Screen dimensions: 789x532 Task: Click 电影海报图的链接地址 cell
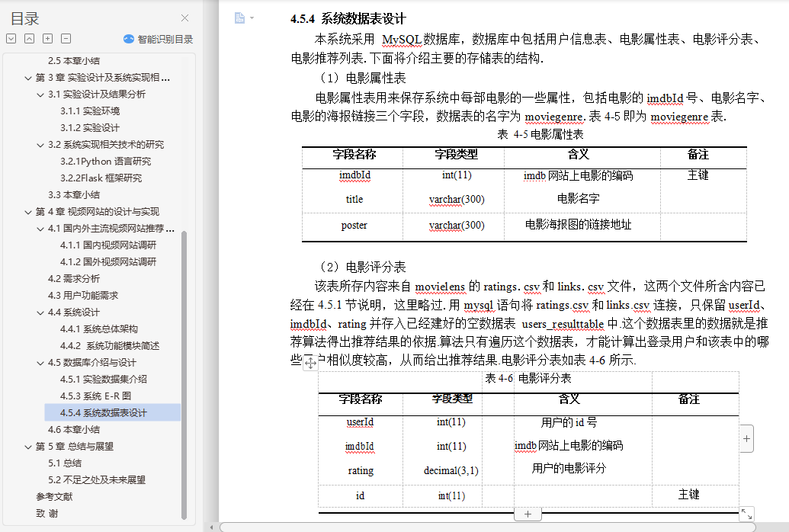(x=578, y=225)
